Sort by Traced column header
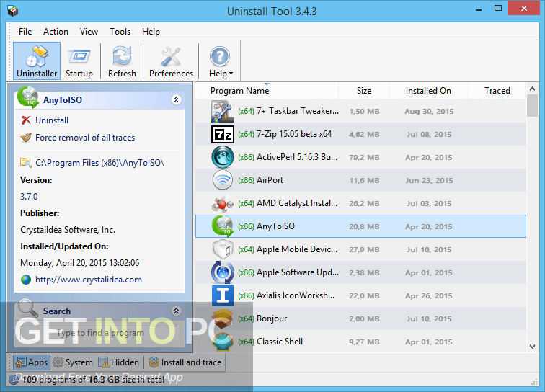 497,91
